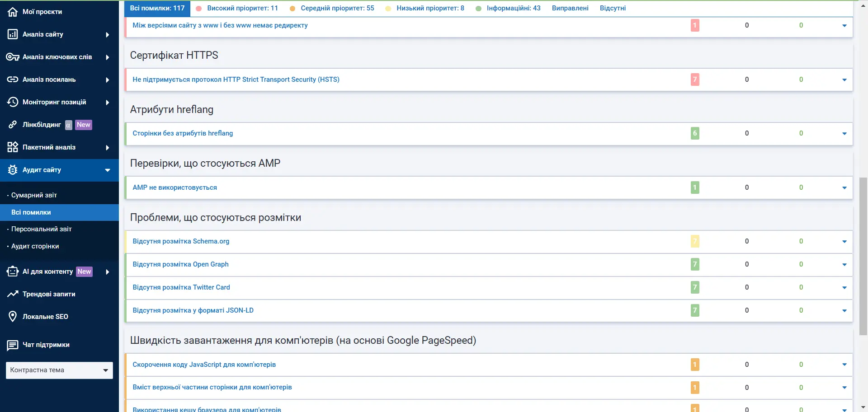
Task: Open Сумарний звіт in sidebar
Action: click(34, 195)
